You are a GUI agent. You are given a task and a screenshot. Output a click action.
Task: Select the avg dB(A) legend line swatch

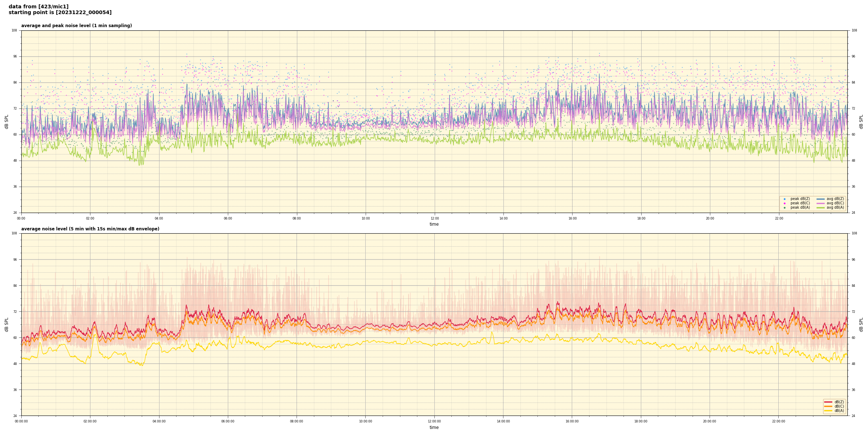821,208
